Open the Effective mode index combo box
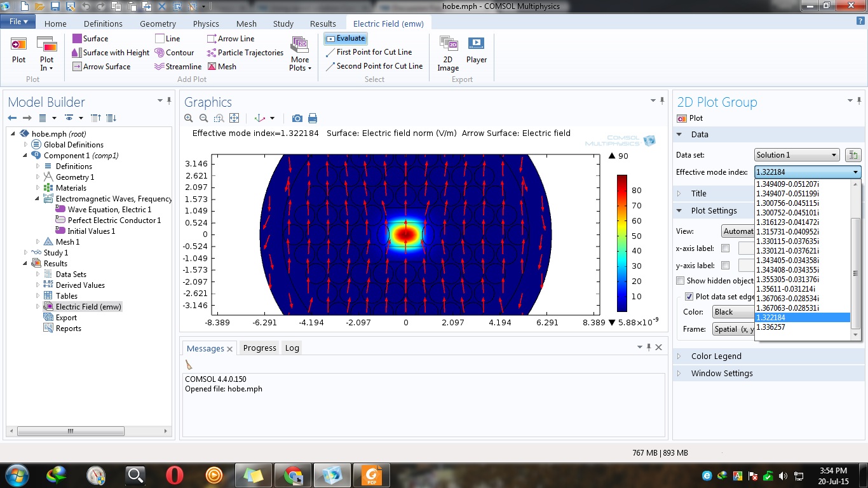Screen dimensions: 868x488 pyautogui.click(x=807, y=172)
